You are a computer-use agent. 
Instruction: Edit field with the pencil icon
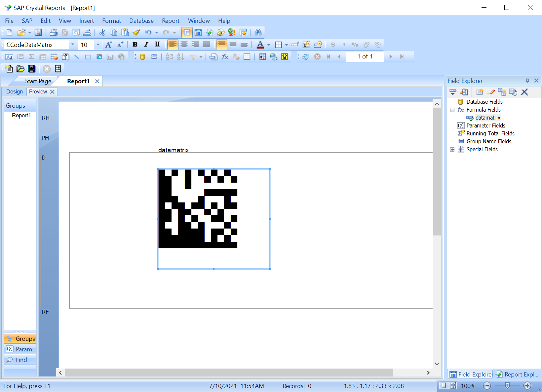pyautogui.click(x=491, y=92)
